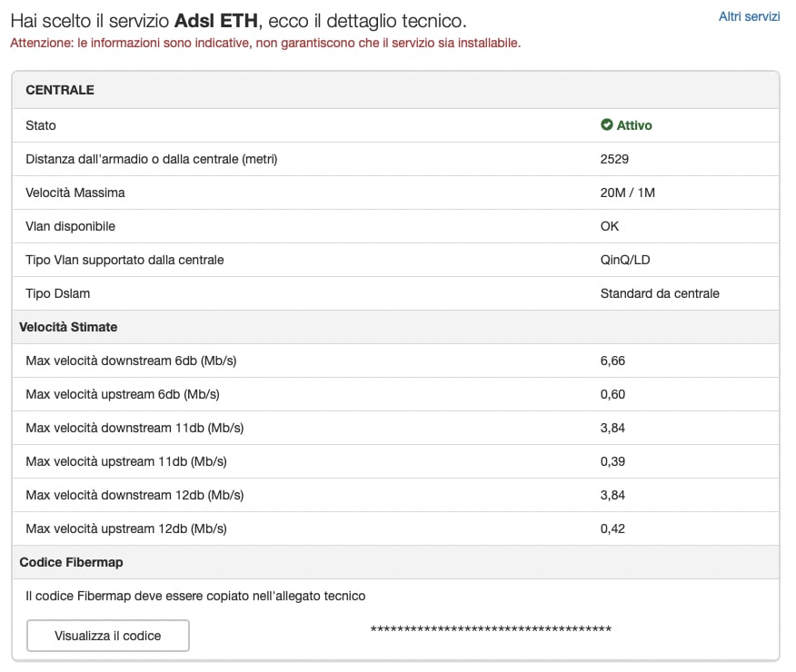Click the 20M / 1M speed value
The width and height of the screenshot is (796, 672).
(626, 193)
